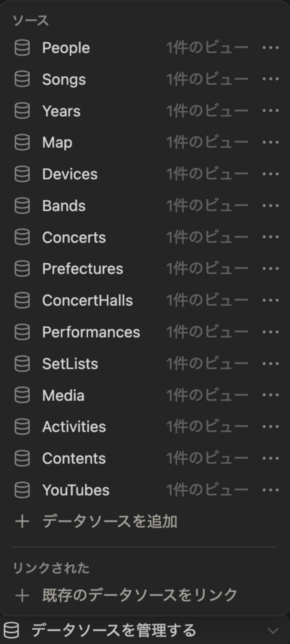Open the three-dot options for Map
Screen dimensions: 290x644
[x=271, y=142]
